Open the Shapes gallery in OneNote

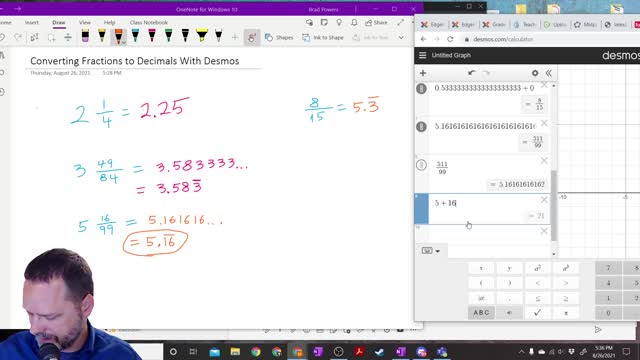[x=279, y=38]
